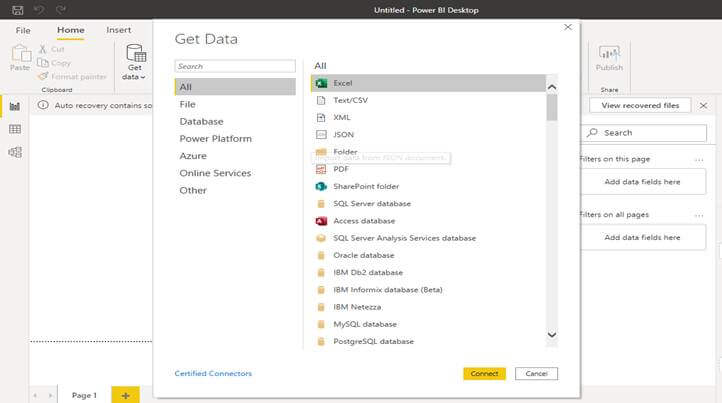Image resolution: width=722 pixels, height=403 pixels.
Task: Select the XML file icon
Action: coord(321,117)
